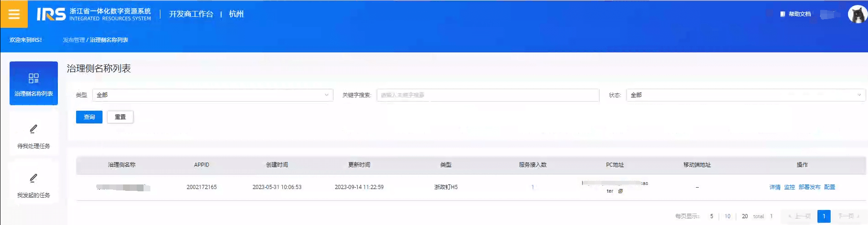868x225 pixels.
Task: Open 监控 for the listed app
Action: tap(789, 187)
